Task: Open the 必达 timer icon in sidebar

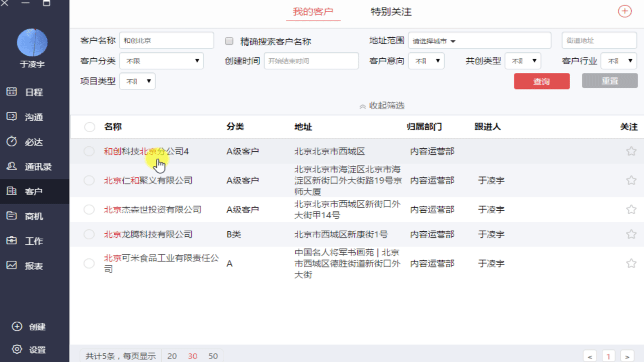Action: tap(12, 141)
